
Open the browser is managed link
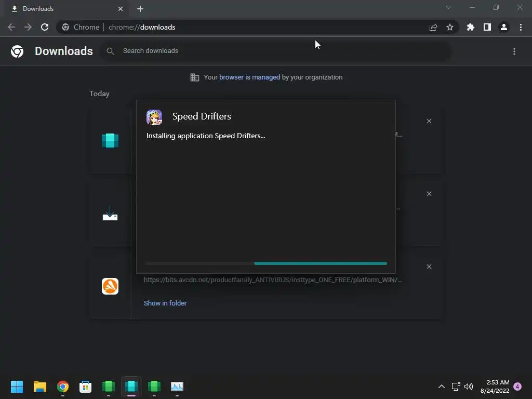[x=249, y=77]
